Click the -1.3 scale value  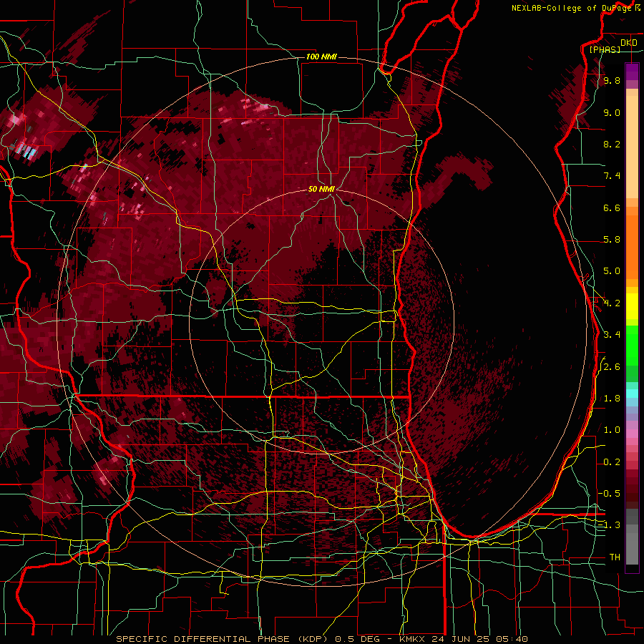(x=609, y=525)
